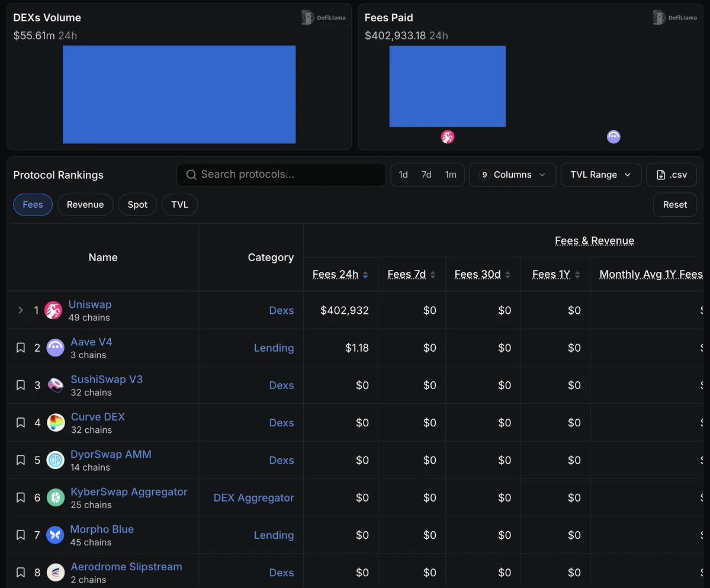This screenshot has width=710, height=588.
Task: Open the Aave V4 protocol link
Action: [91, 342]
